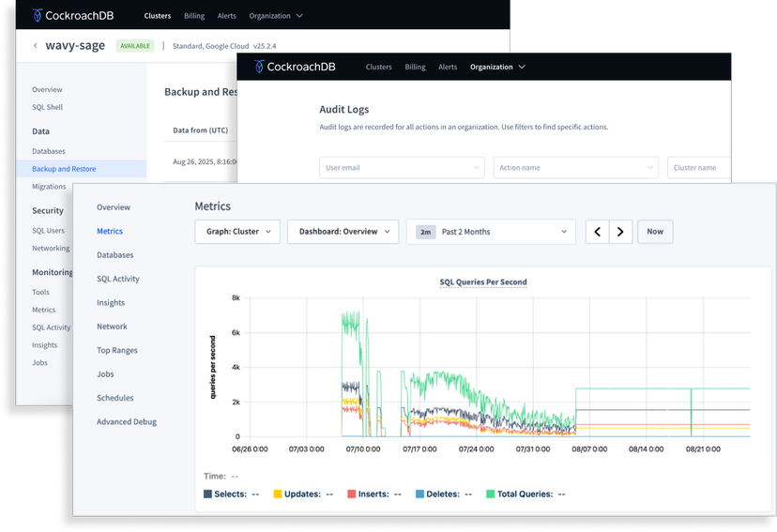Screen dimensions: 777x532
Task: Open the Organization menu in Audit Logs header
Action: pyautogui.click(x=497, y=67)
